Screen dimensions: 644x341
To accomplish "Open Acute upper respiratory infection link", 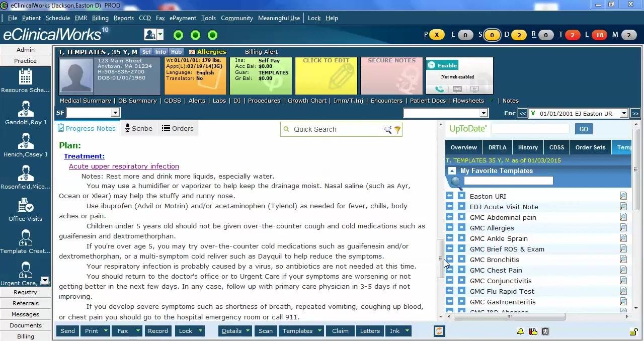I will 124,166.
